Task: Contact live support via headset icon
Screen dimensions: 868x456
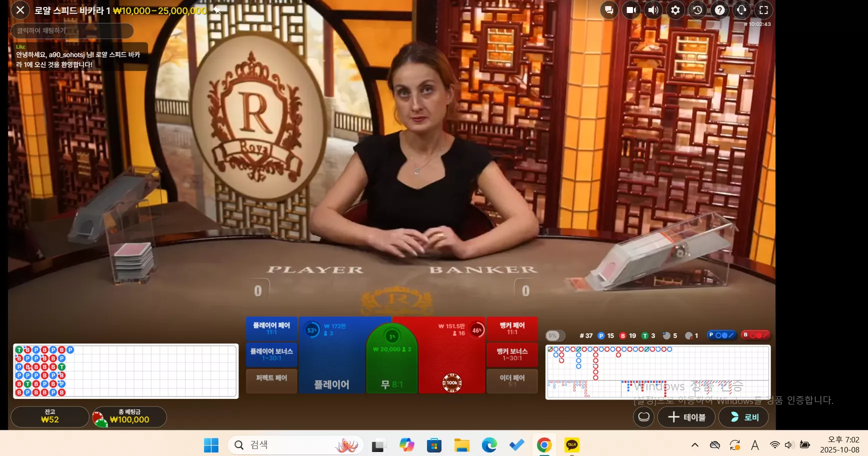Action: click(741, 10)
